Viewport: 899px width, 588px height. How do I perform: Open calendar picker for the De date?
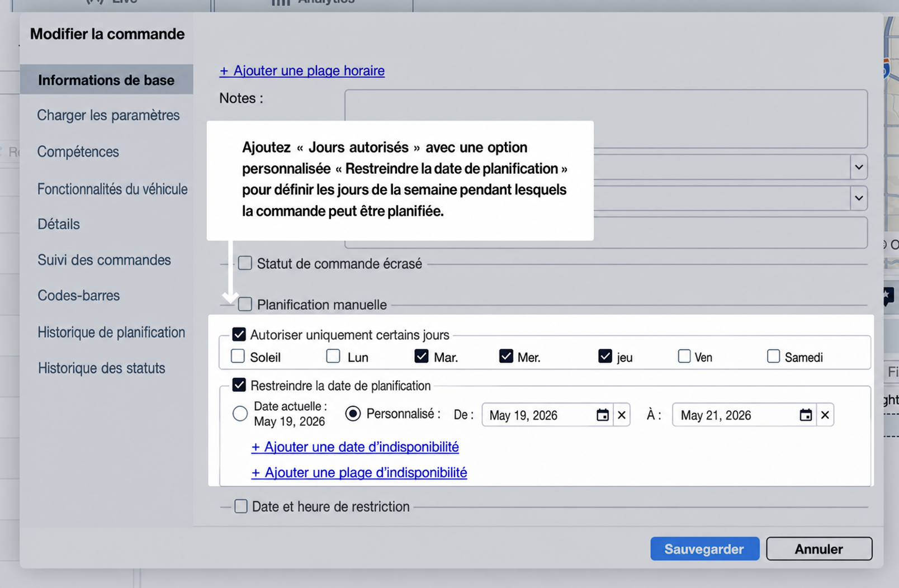(602, 415)
